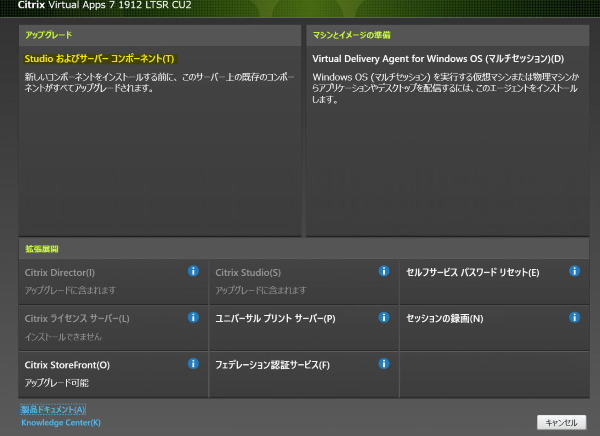Open the Knowledge Center(K) link
Viewport: 600px width, 436px height.
[x=61, y=423]
